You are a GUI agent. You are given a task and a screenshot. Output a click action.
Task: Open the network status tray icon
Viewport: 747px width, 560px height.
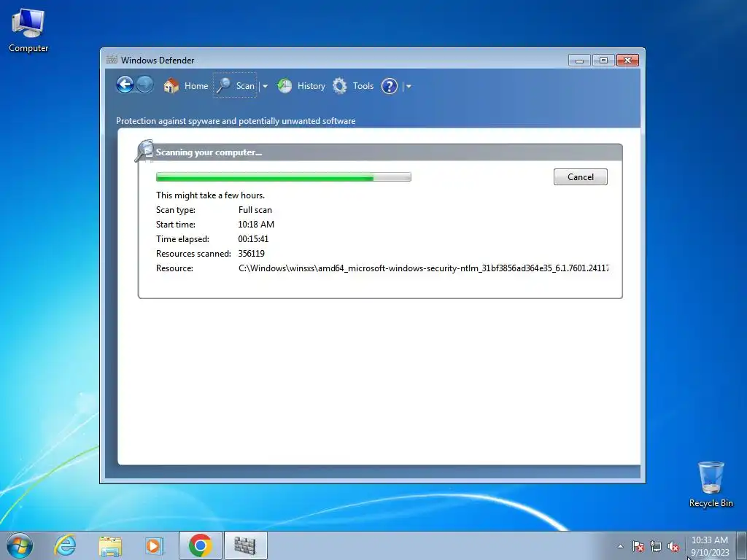point(656,547)
